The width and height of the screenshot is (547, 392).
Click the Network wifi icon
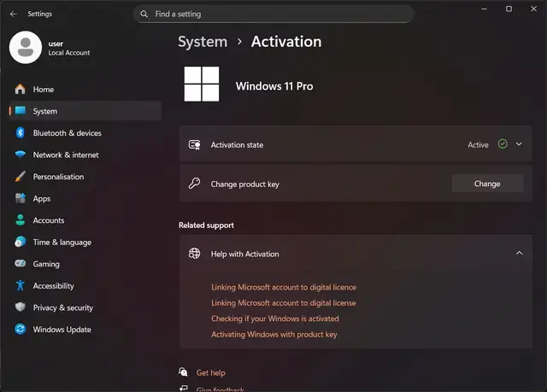(x=21, y=155)
